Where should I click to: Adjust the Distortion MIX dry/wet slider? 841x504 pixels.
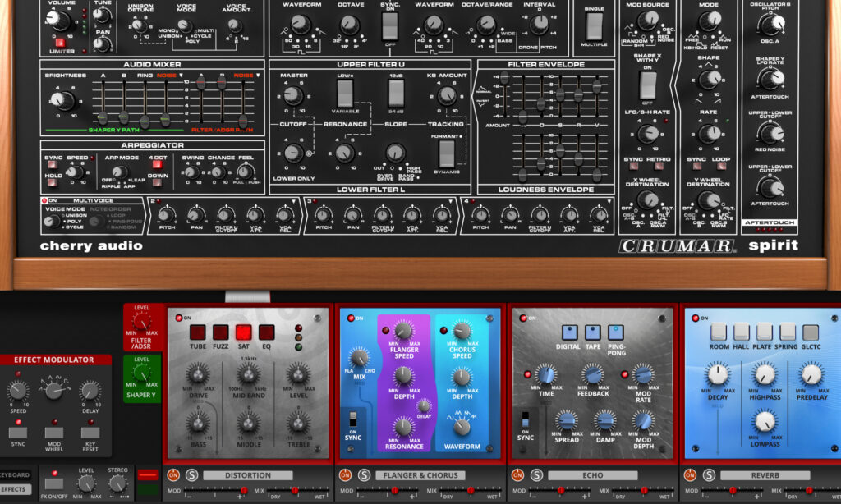[298, 491]
